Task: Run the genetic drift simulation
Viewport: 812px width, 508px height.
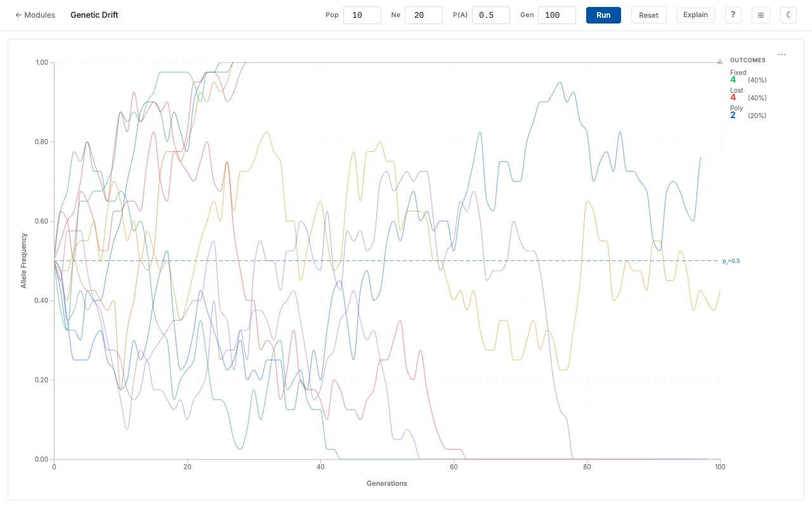Action: click(603, 15)
